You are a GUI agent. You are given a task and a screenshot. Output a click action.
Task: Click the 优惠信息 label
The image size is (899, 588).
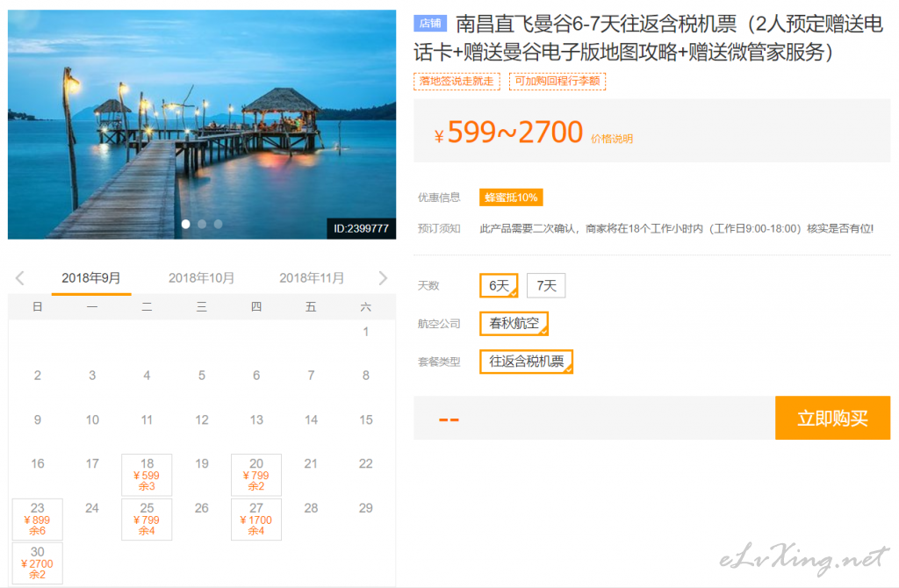pyautogui.click(x=439, y=197)
